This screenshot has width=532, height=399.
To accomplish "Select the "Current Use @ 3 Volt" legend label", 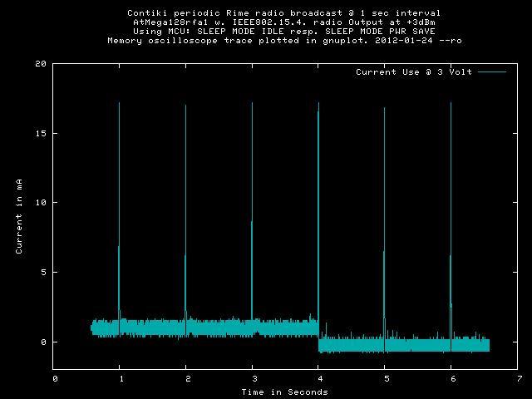I will click(414, 72).
